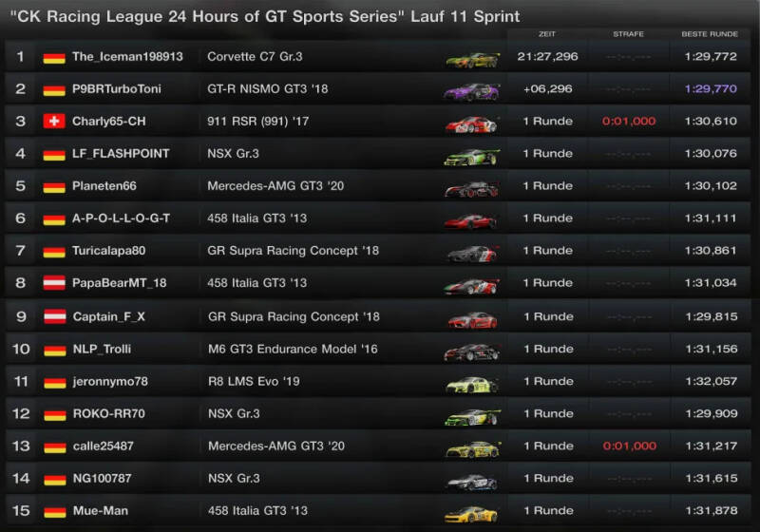
Task: Click the German flag next to The_Iceman198913
Action: pos(54,57)
